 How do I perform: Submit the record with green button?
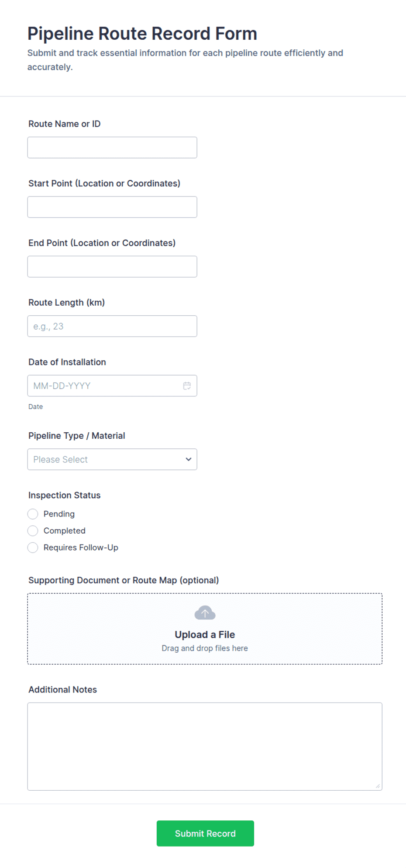point(205,834)
